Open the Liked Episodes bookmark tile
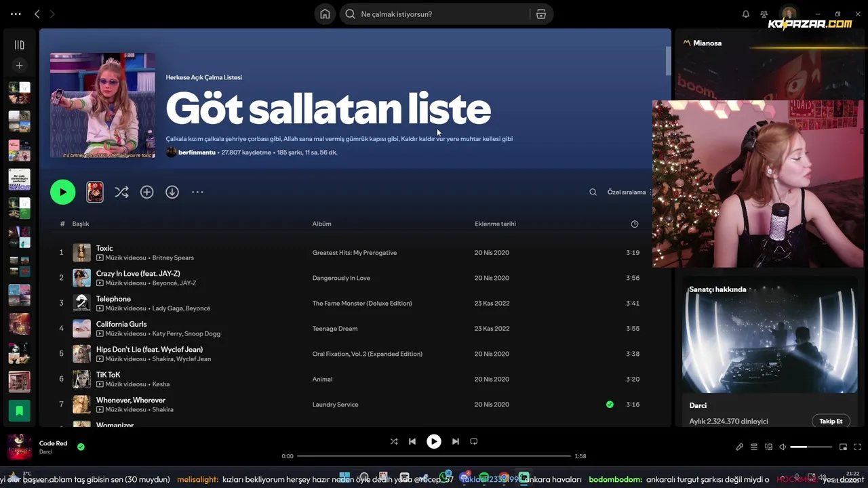 pyautogui.click(x=19, y=411)
